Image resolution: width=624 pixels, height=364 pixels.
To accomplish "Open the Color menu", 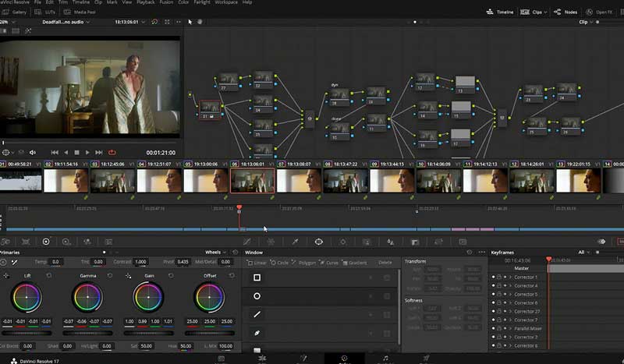I will 183,2.
